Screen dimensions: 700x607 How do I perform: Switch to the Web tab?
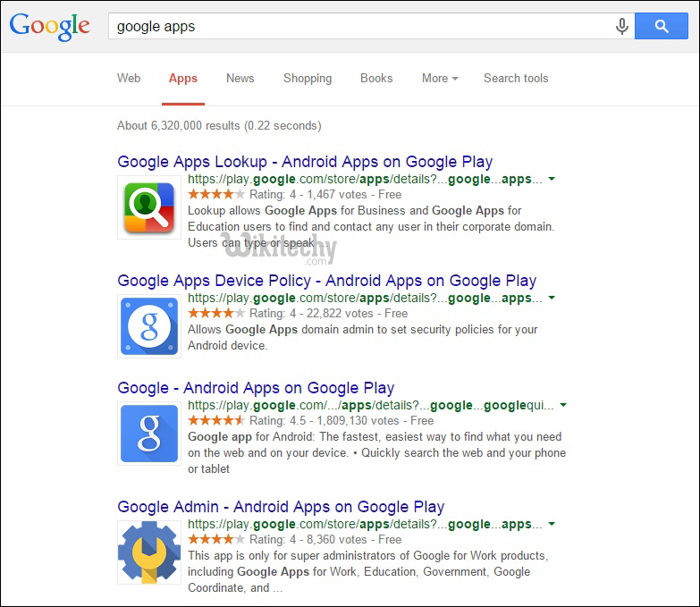(129, 79)
